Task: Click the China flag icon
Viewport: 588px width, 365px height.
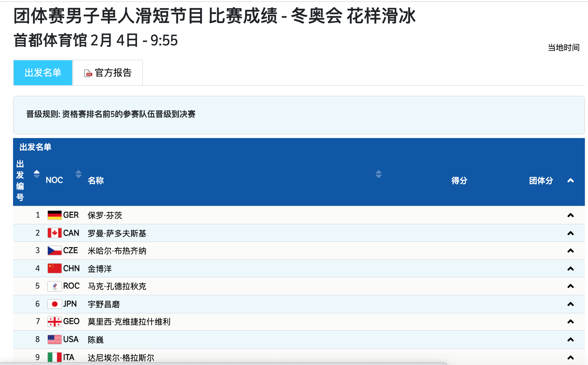Action: click(54, 268)
